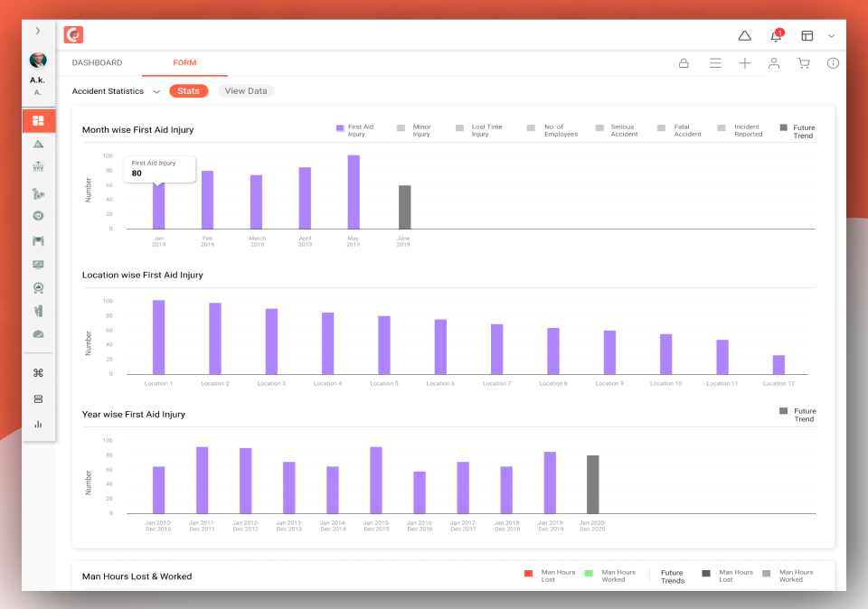
Task: Select the Stats pill button
Action: tap(189, 91)
